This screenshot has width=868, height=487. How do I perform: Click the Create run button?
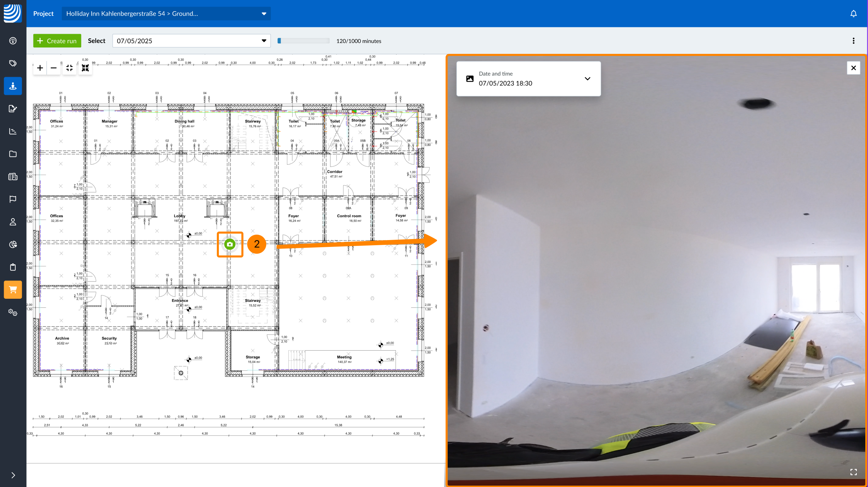[57, 41]
